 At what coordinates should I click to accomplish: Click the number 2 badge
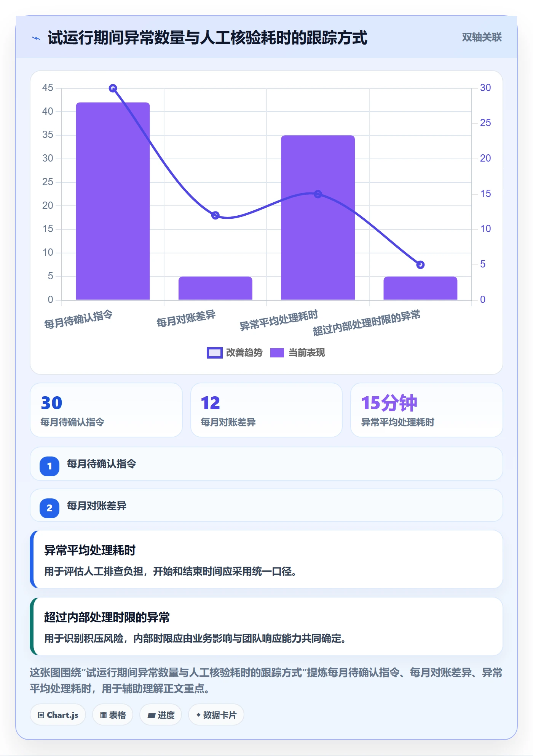tap(49, 508)
